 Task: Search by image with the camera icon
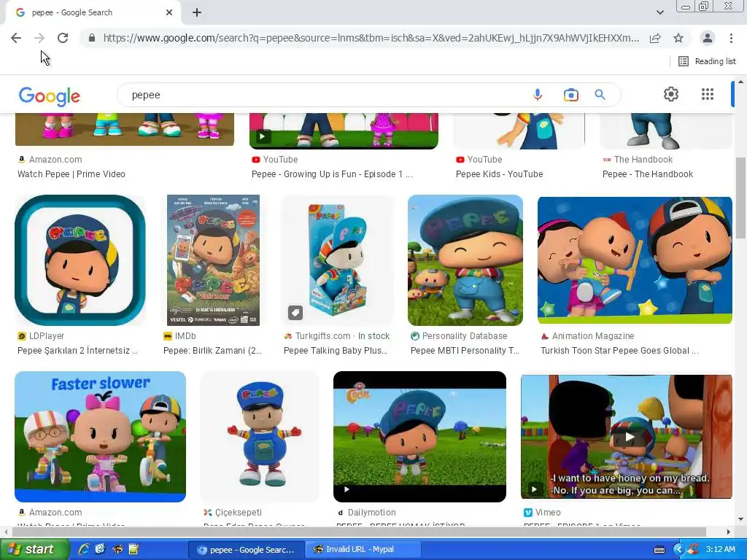tap(570, 95)
